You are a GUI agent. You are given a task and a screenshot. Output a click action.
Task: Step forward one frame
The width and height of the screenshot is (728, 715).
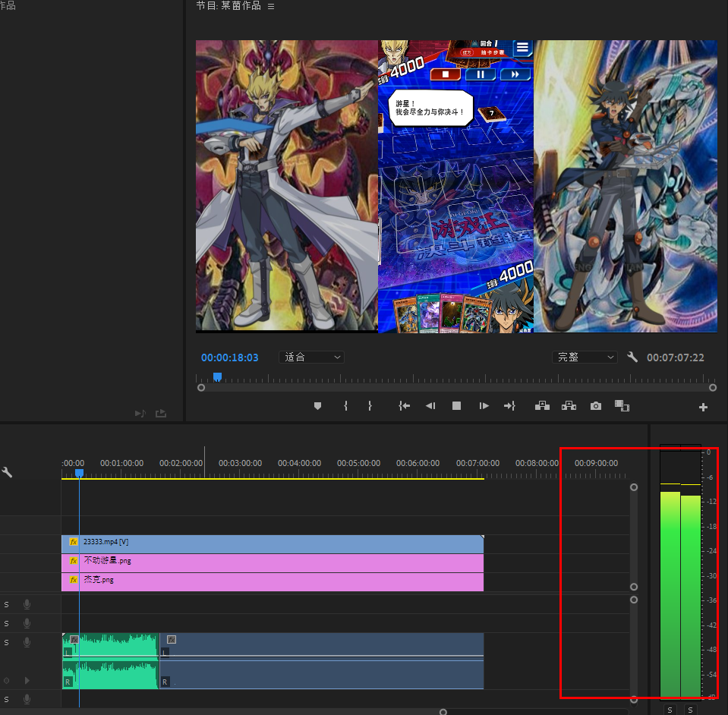click(484, 406)
